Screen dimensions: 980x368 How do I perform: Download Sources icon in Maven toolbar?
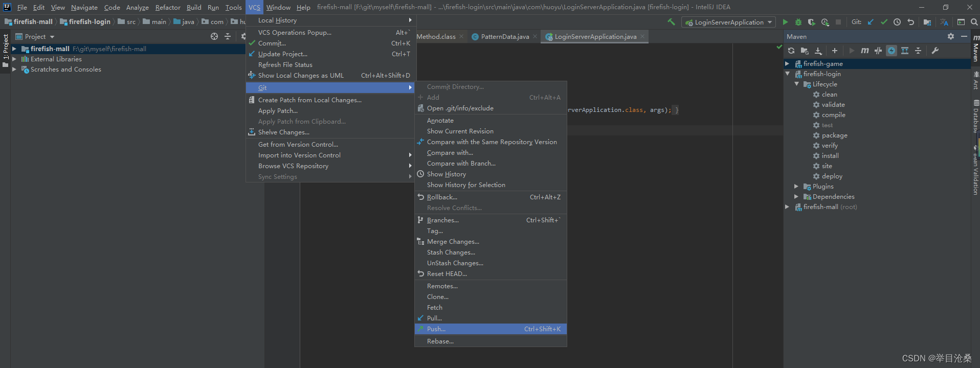point(818,51)
